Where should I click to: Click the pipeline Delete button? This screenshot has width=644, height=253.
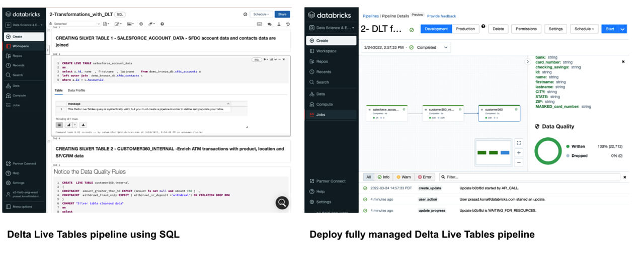(498, 29)
